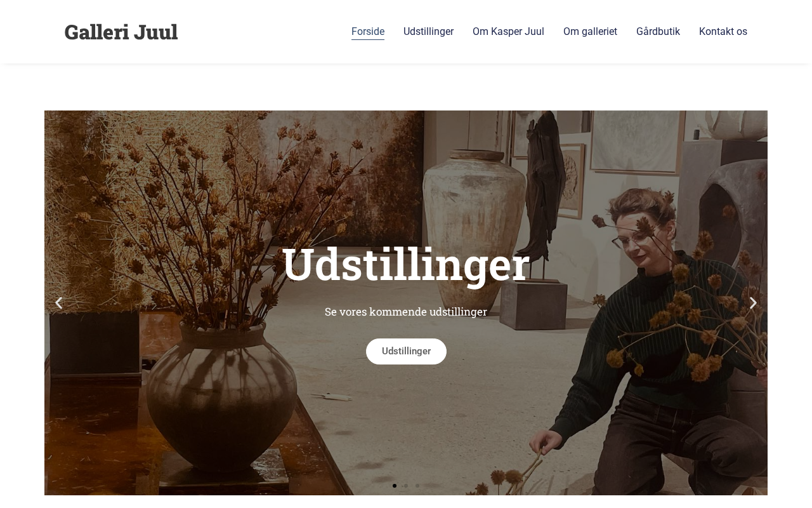The height and width of the screenshot is (508, 812).
Task: Select the first carousel pagination dot
Action: click(395, 486)
